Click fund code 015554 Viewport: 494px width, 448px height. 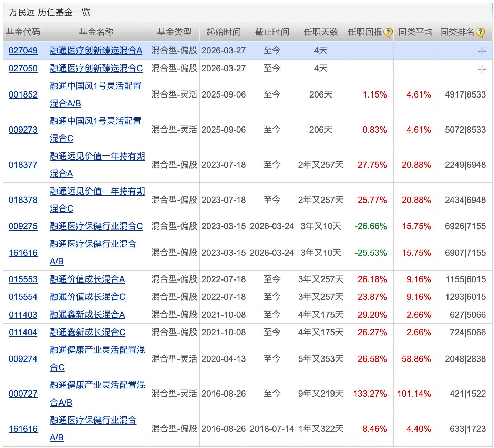click(x=23, y=297)
